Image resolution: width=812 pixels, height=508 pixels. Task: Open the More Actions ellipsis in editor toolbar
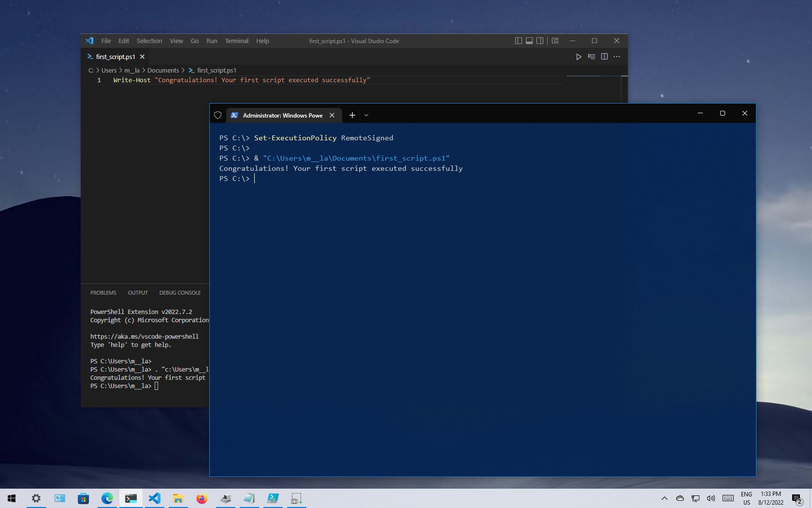tap(616, 57)
